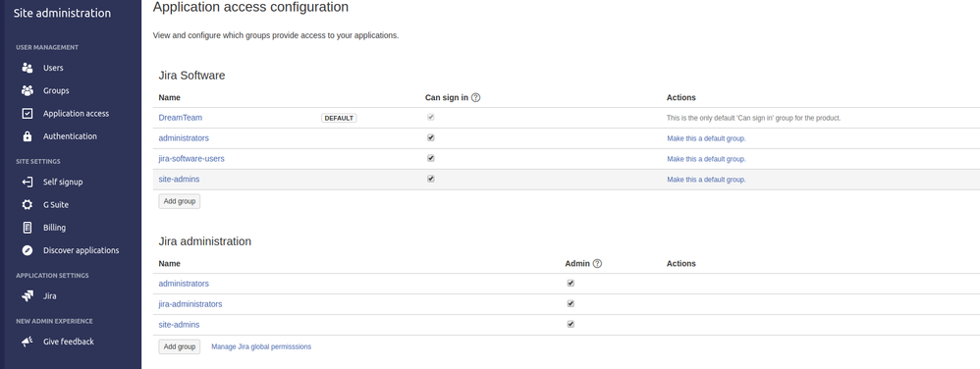Click the G Suite gear icon
This screenshot has height=369, width=980.
point(27,205)
